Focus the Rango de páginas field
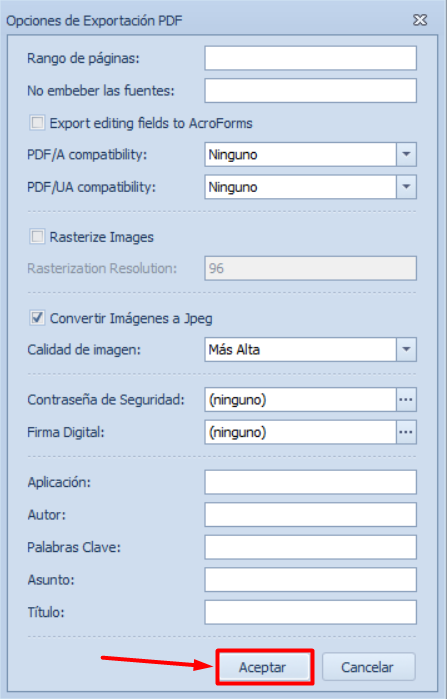This screenshot has width=447, height=699. (311, 58)
